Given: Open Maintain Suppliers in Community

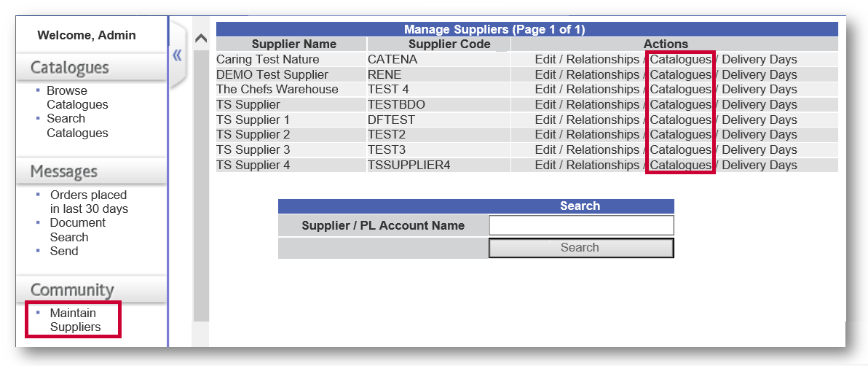Looking at the screenshot, I should (x=76, y=320).
